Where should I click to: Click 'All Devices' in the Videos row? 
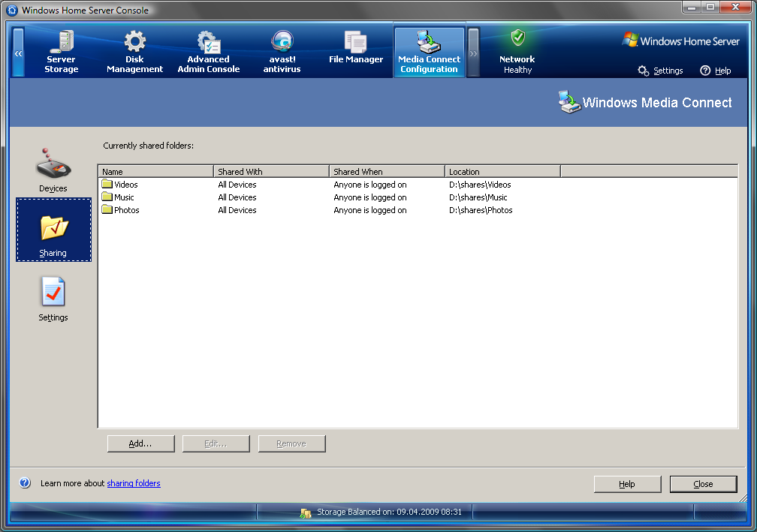(x=237, y=185)
